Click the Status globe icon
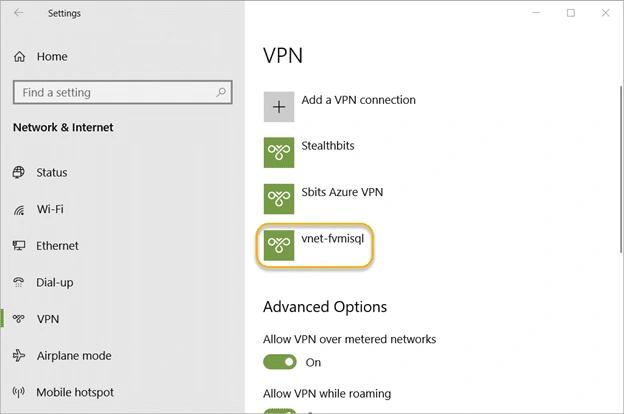This screenshot has height=414, width=624. pyautogui.click(x=18, y=172)
